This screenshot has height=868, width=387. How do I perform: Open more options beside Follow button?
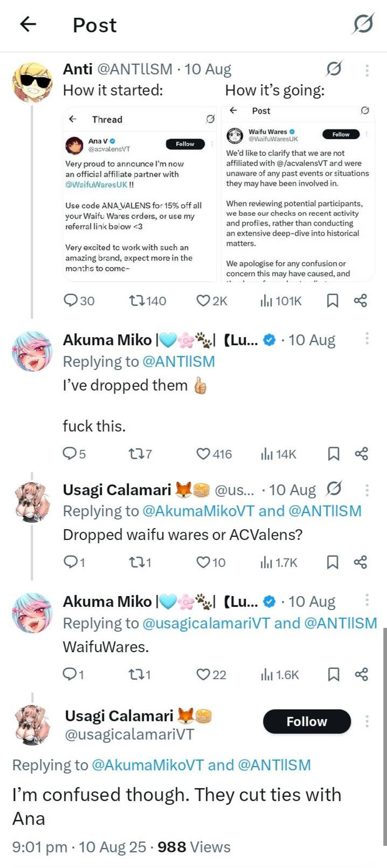click(x=367, y=721)
